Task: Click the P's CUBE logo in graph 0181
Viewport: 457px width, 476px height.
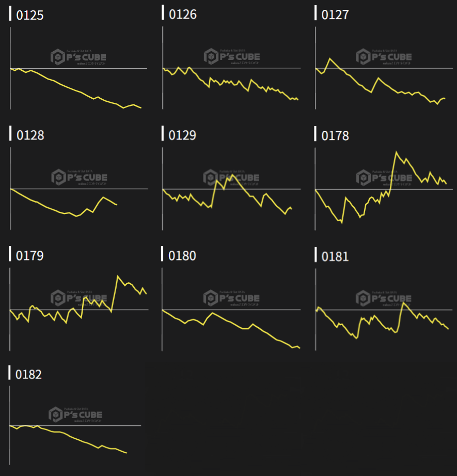Action: [x=384, y=298]
